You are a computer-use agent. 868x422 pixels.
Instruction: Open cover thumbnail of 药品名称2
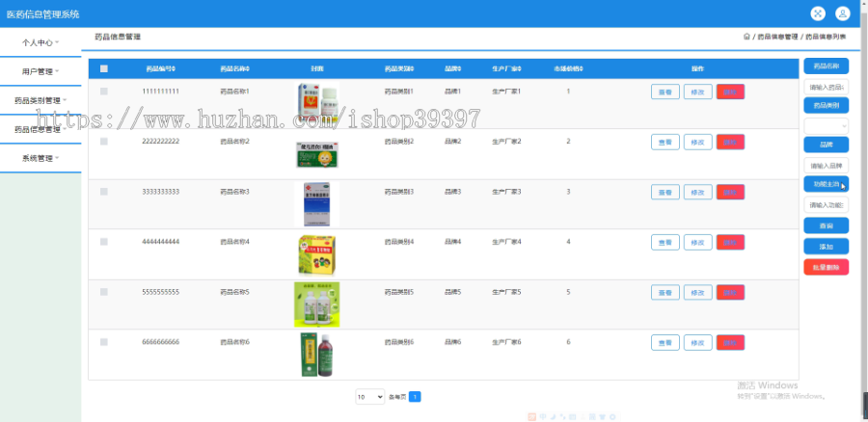point(316,154)
